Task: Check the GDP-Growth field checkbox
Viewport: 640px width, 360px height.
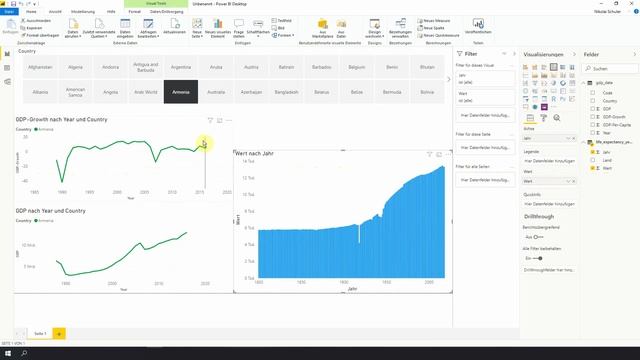Action: (x=592, y=117)
